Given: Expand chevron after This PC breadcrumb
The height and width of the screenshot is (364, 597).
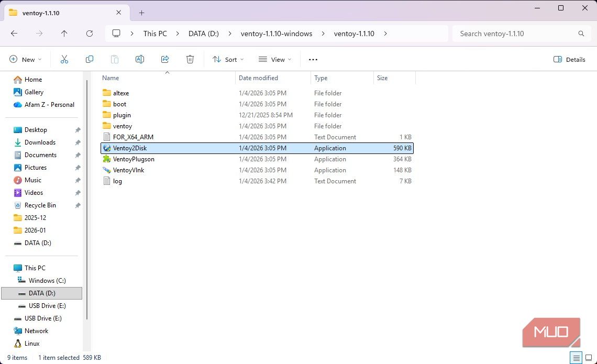Looking at the screenshot, I should (x=178, y=34).
